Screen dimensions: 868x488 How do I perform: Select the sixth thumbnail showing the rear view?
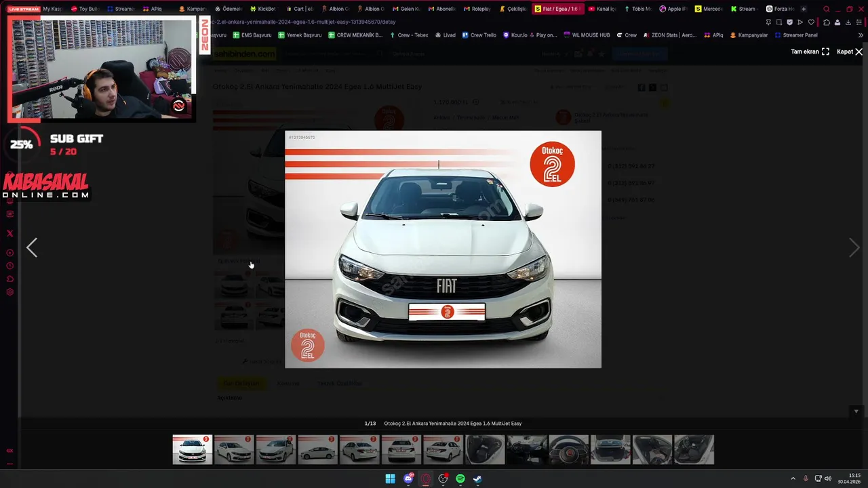pos(401,449)
